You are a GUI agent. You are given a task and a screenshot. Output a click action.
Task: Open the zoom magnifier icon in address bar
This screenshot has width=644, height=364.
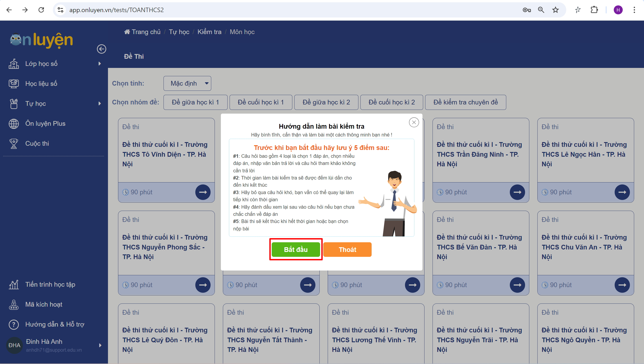coord(541,10)
